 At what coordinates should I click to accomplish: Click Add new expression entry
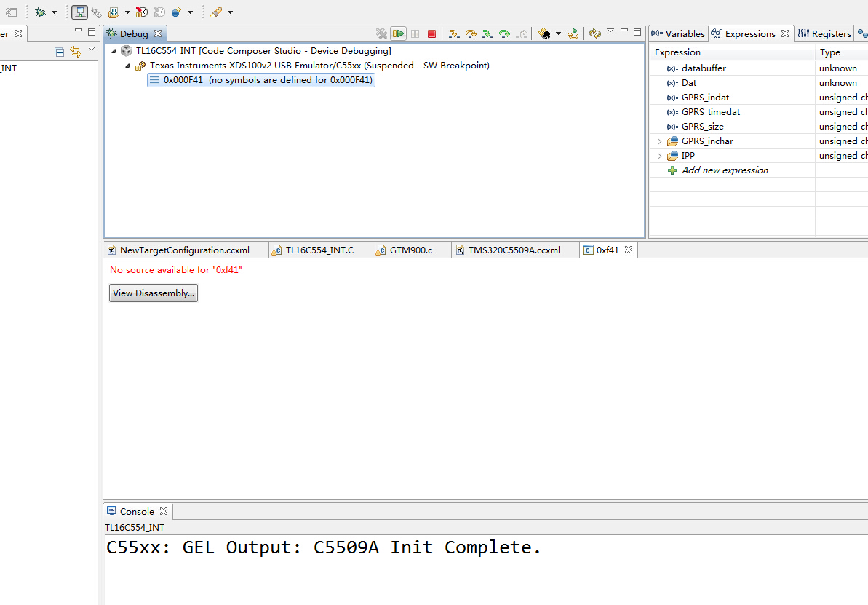pyautogui.click(x=725, y=170)
